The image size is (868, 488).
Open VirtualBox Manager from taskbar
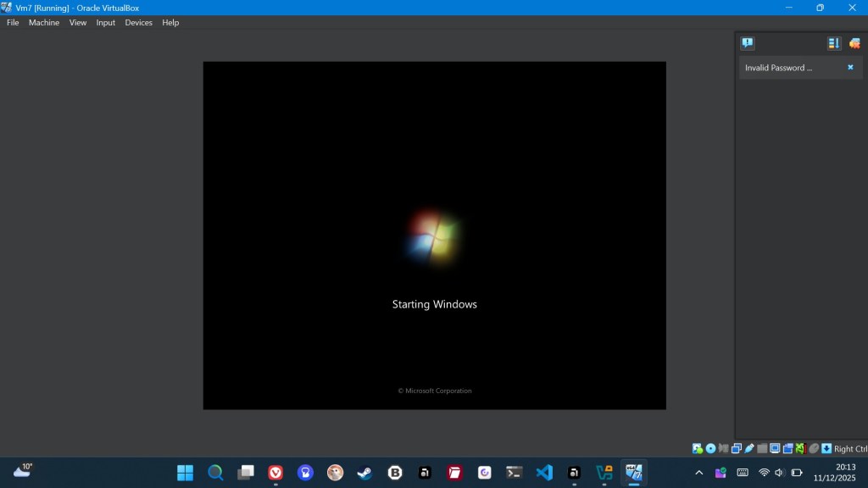pyautogui.click(x=604, y=473)
